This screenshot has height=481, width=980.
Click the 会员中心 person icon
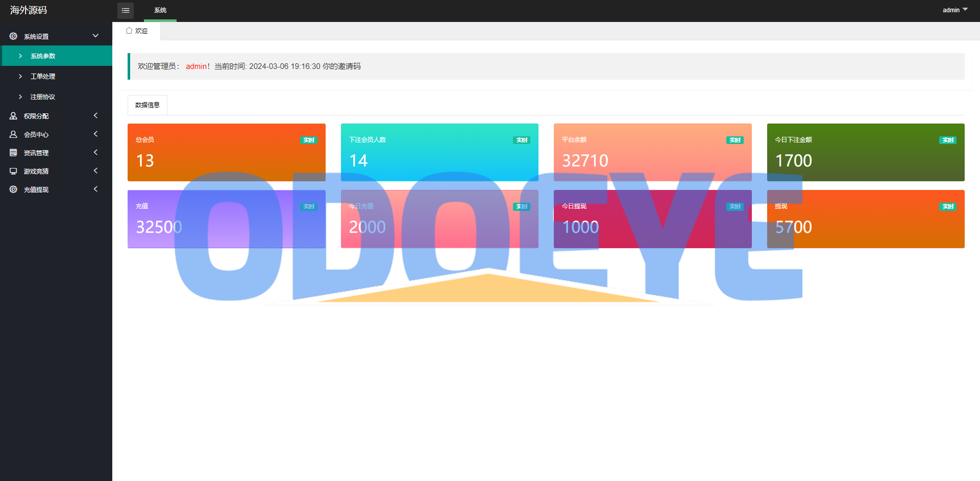pos(13,134)
